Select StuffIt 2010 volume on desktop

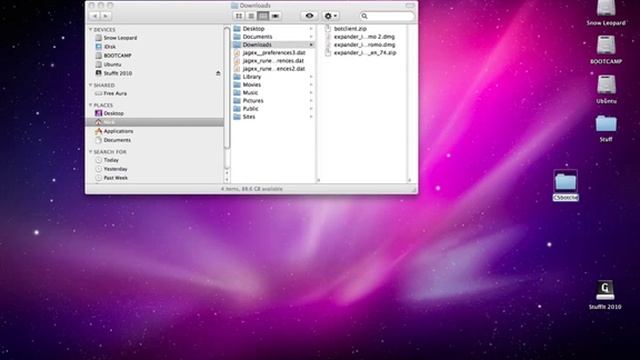point(605,296)
